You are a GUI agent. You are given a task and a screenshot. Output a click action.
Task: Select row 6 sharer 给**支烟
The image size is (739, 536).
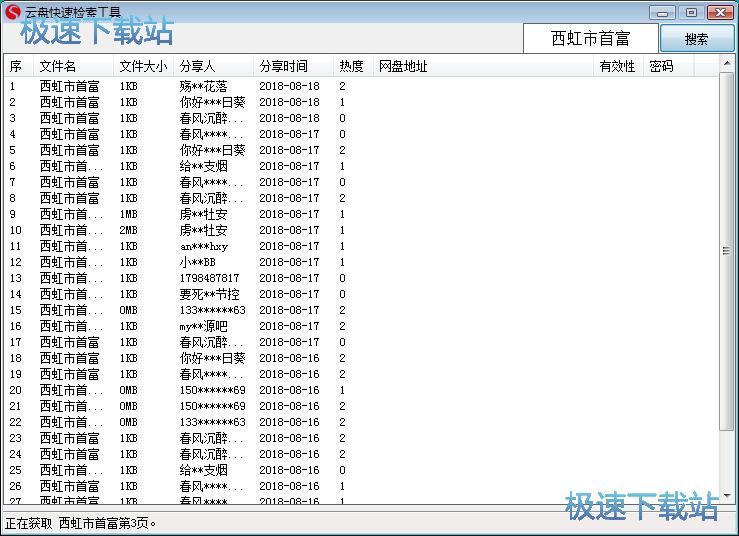[203, 166]
